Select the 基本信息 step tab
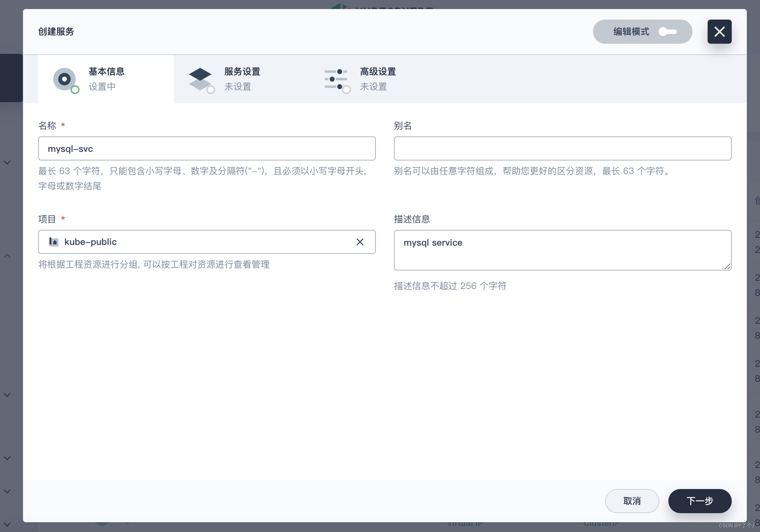 (106, 79)
